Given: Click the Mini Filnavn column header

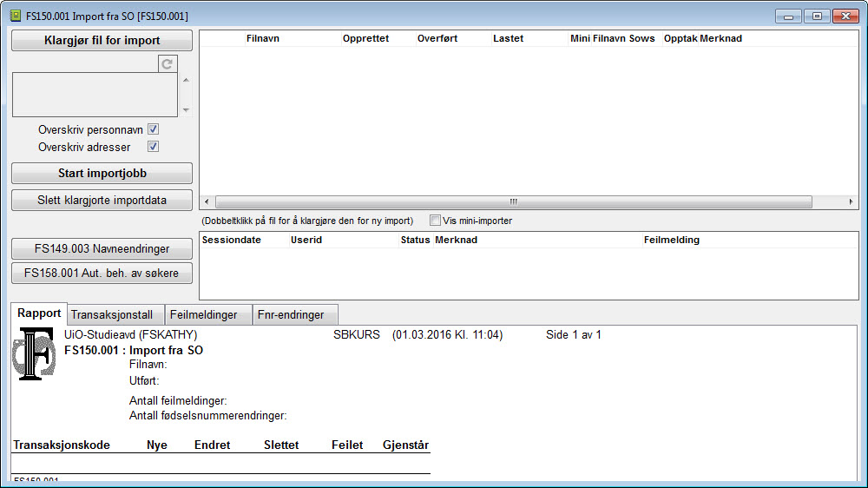Looking at the screenshot, I should pyautogui.click(x=598, y=38).
